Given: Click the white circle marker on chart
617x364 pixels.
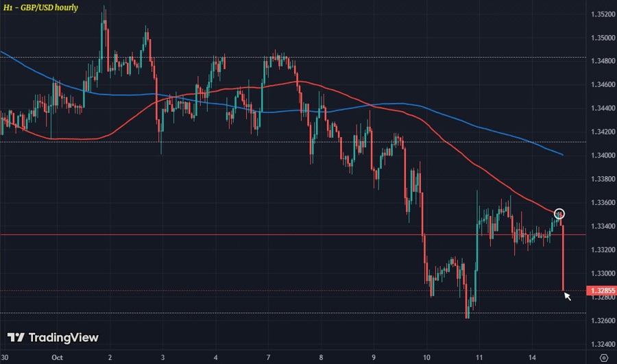Looking at the screenshot, I should pos(559,214).
